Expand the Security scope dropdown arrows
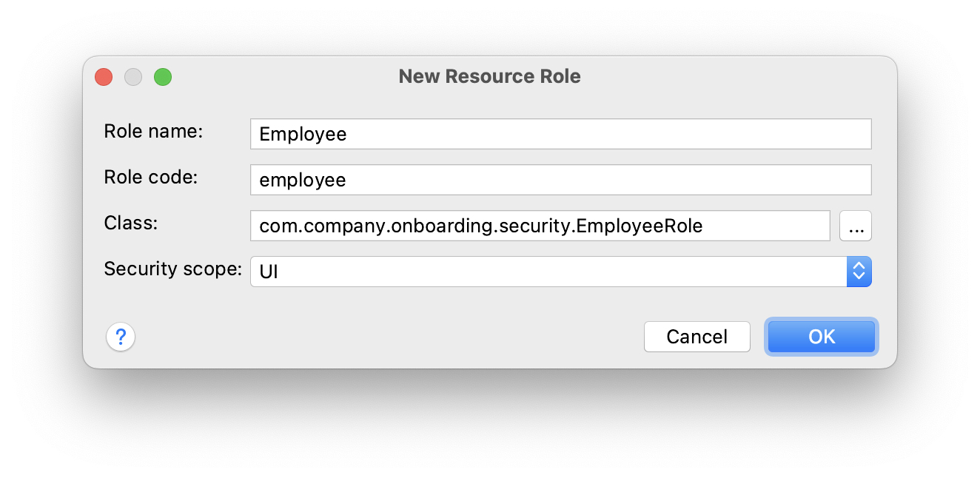Viewport: 980px width, 478px height. (859, 272)
